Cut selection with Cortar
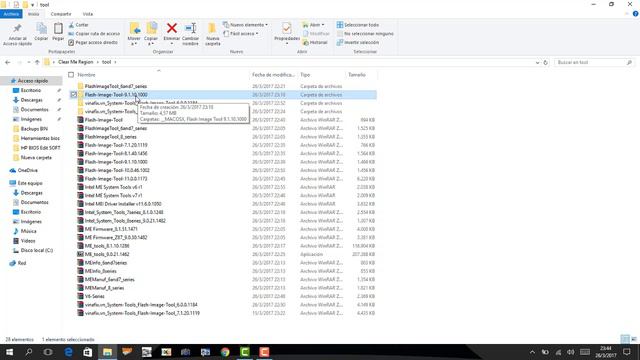 point(78,25)
